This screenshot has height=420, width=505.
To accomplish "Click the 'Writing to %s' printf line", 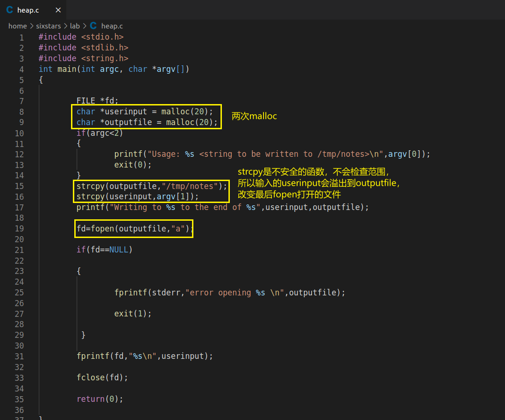I will pyautogui.click(x=222, y=207).
